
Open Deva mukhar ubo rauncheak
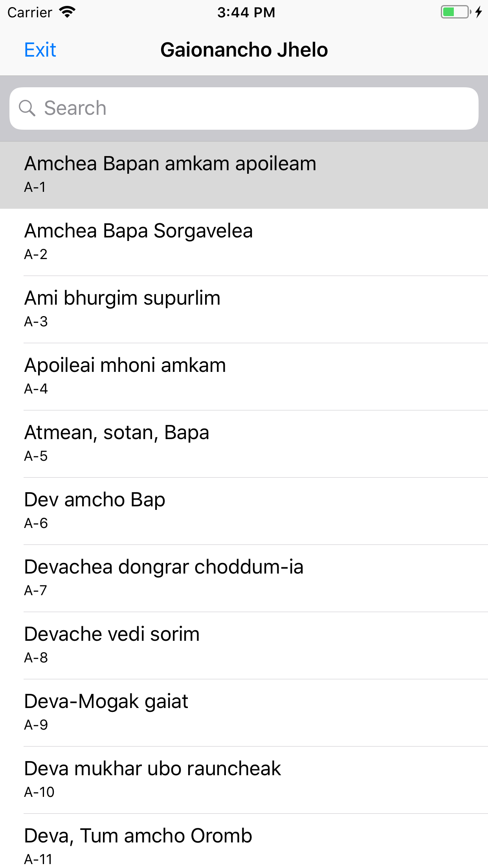pyautogui.click(x=244, y=780)
